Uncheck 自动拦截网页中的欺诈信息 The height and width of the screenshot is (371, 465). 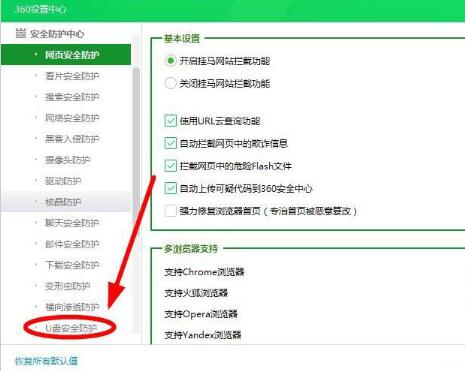pos(170,143)
